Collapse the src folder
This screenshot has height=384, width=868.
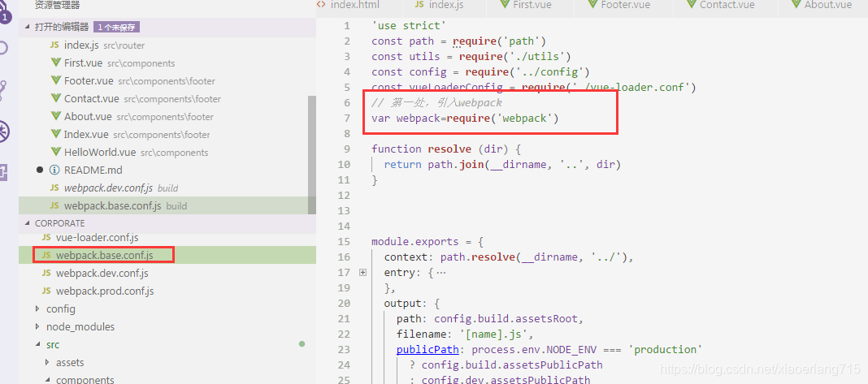click(37, 345)
